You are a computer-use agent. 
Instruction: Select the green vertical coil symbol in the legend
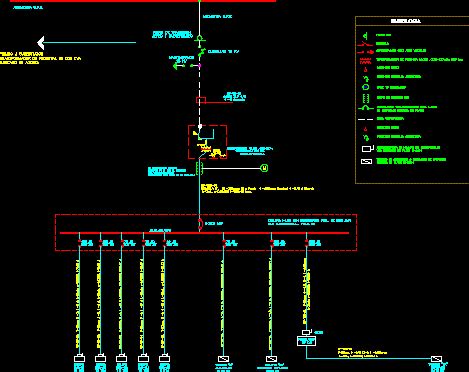click(x=366, y=98)
